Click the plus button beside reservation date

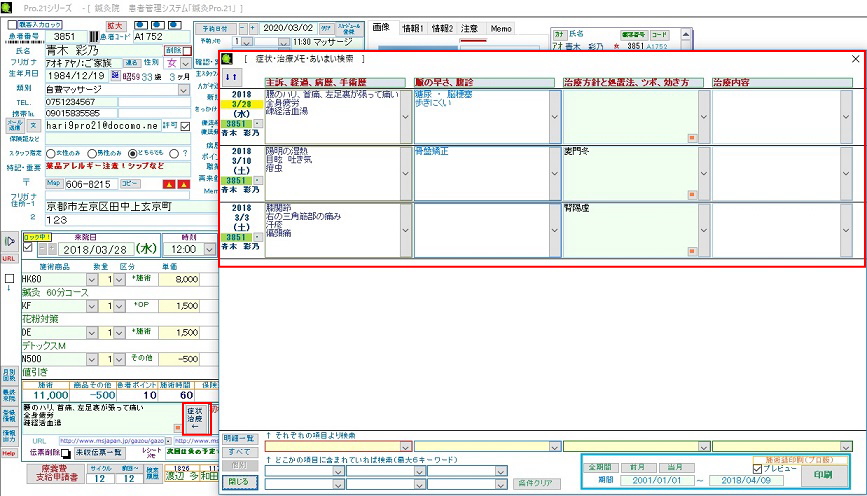pos(253,28)
